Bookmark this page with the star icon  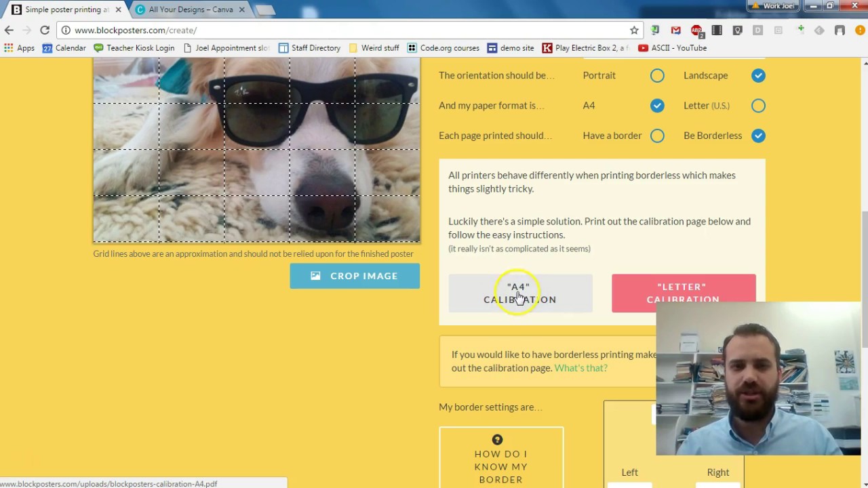pyautogui.click(x=634, y=30)
